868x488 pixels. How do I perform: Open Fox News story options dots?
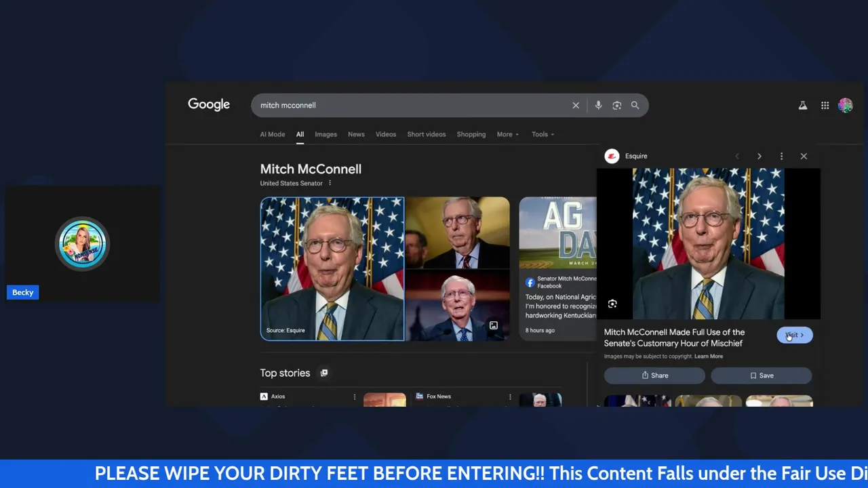pyautogui.click(x=510, y=396)
